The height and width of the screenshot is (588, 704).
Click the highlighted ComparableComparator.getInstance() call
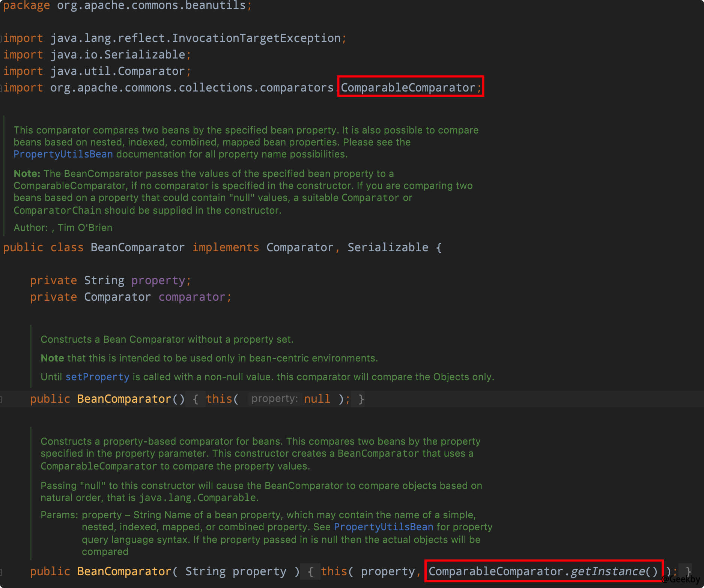tap(544, 571)
